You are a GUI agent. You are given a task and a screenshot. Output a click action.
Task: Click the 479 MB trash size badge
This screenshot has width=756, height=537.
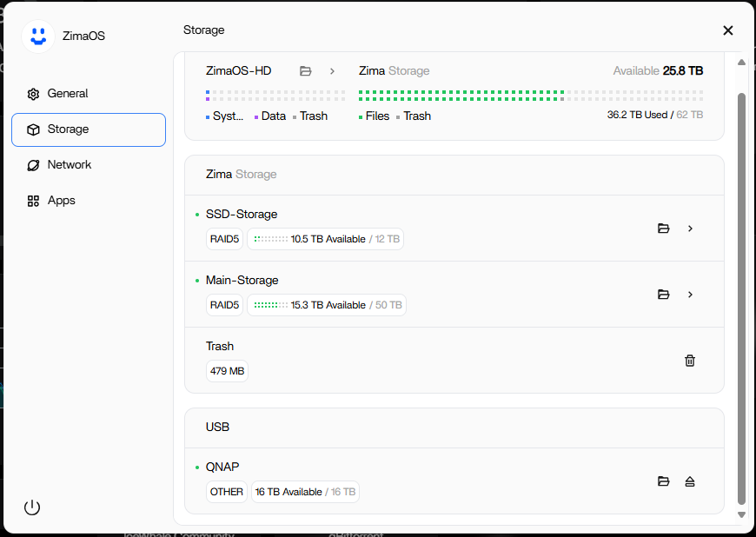pos(227,371)
